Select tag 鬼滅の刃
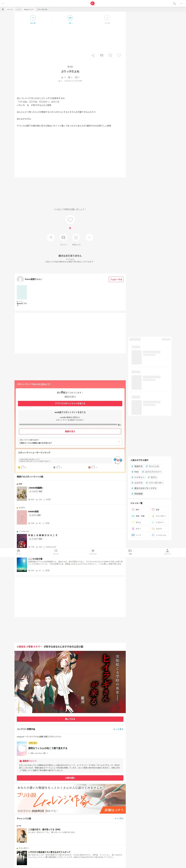Viewport: 186px width, 868px height. pos(137,466)
